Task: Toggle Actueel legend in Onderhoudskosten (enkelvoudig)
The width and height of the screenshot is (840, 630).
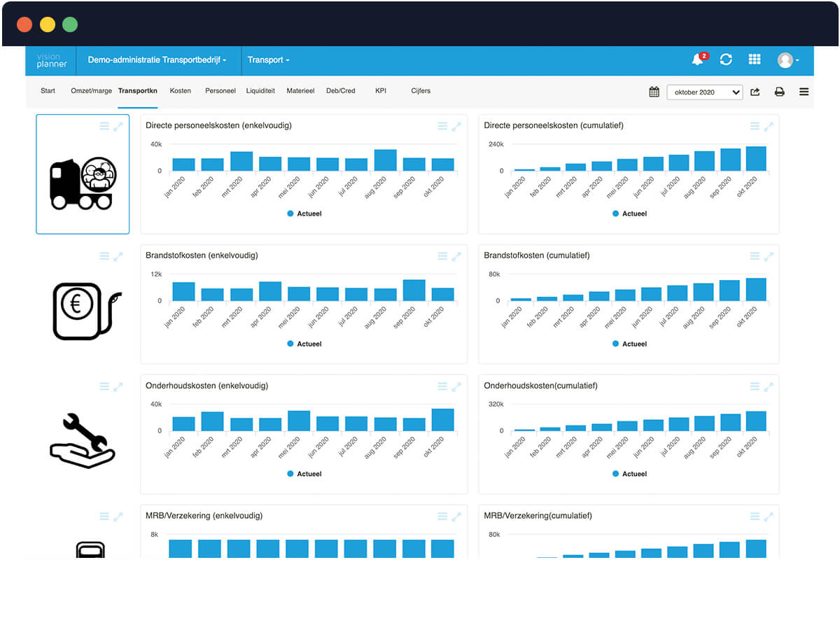Action: tap(304, 474)
